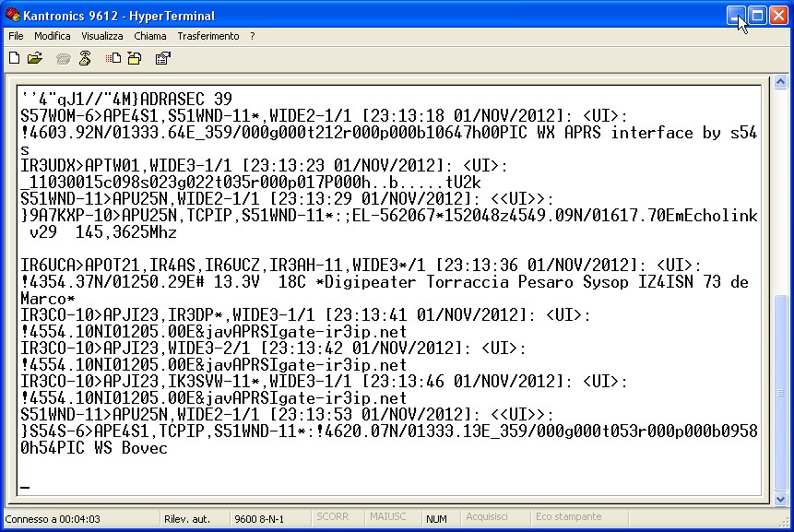
Task: Click 'Rilev. aut.' status bar entry
Action: (187, 519)
